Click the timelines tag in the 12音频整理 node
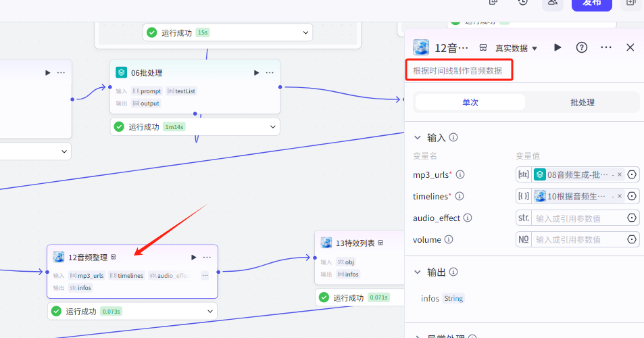The height and width of the screenshot is (338, 644). (126, 276)
